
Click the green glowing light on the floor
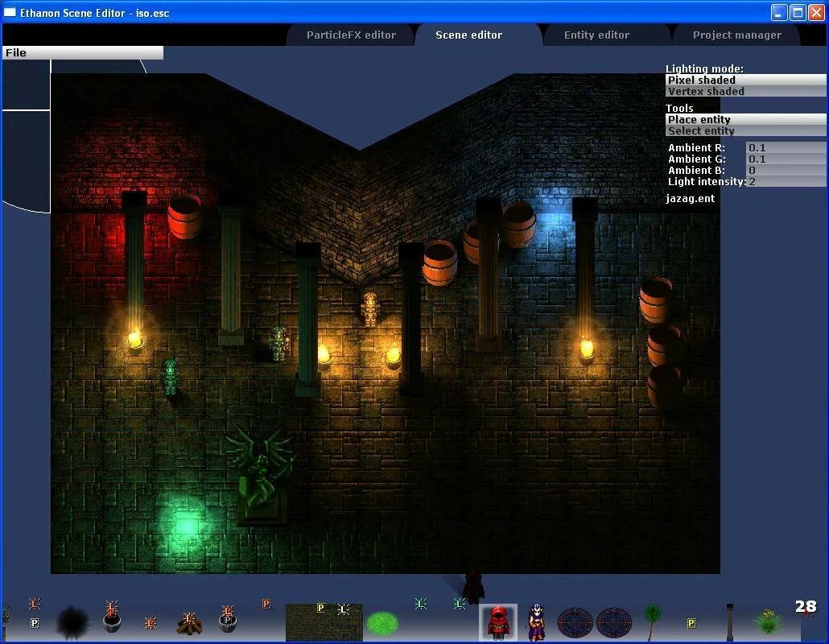[185, 525]
